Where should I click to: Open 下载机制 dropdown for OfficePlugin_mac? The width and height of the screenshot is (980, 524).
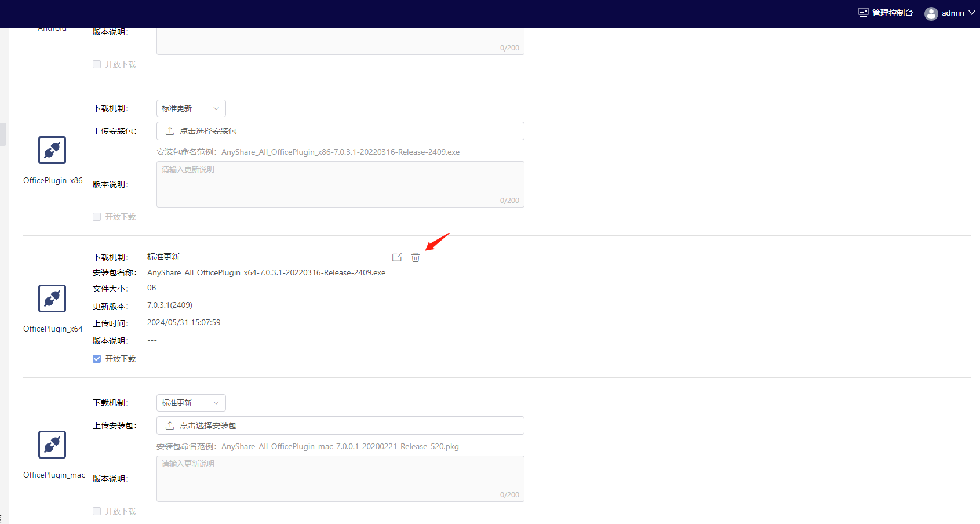tap(191, 403)
